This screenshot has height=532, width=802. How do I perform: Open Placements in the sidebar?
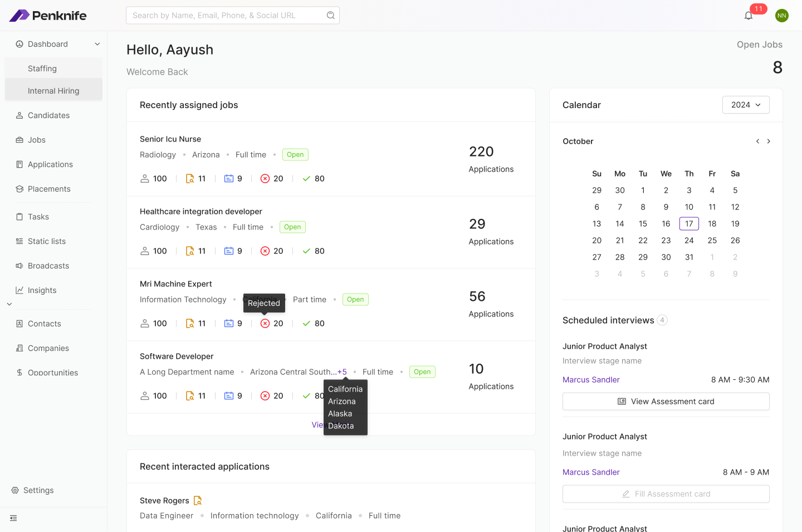click(x=49, y=189)
